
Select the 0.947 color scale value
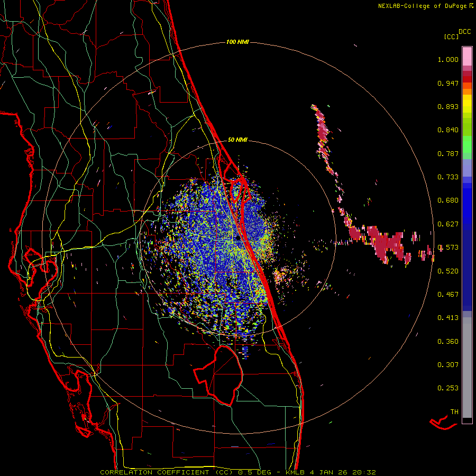[448, 83]
